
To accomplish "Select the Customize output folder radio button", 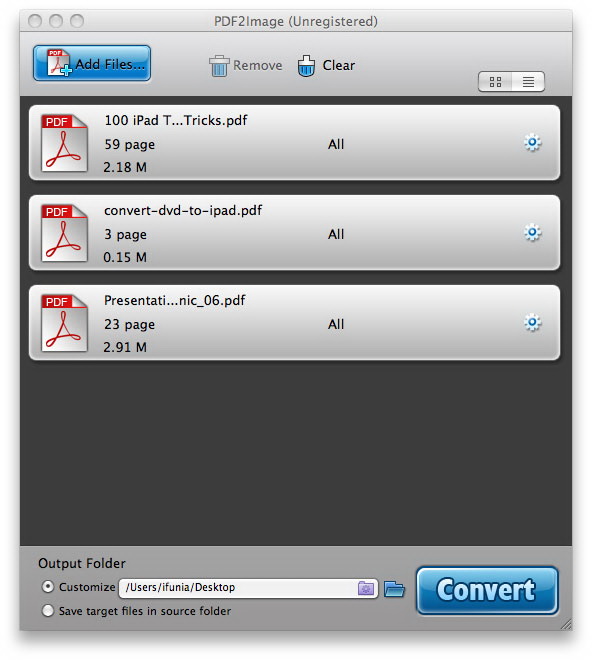I will pyautogui.click(x=48, y=586).
